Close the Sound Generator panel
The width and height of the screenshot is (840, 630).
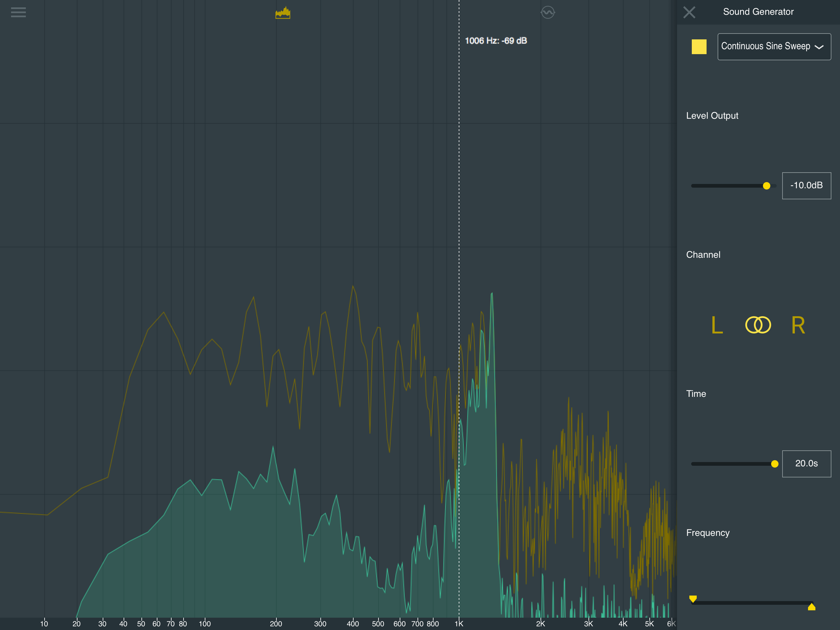(x=689, y=12)
